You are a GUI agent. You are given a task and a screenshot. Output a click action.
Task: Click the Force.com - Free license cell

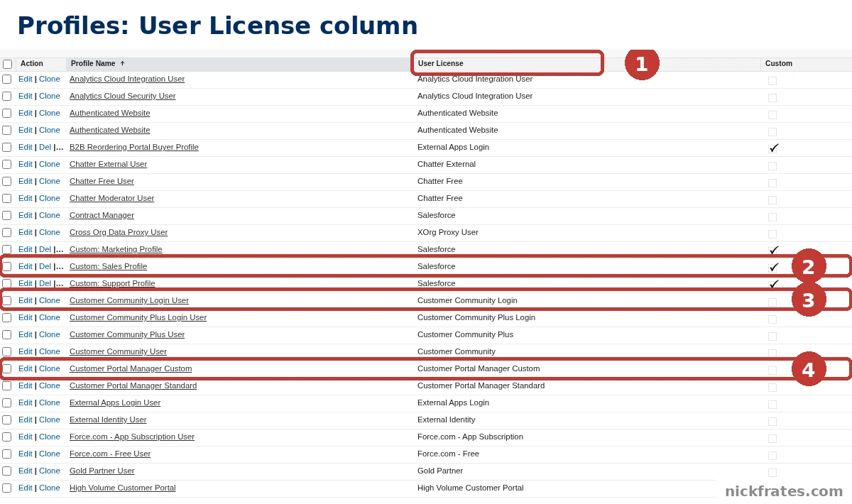tap(449, 454)
